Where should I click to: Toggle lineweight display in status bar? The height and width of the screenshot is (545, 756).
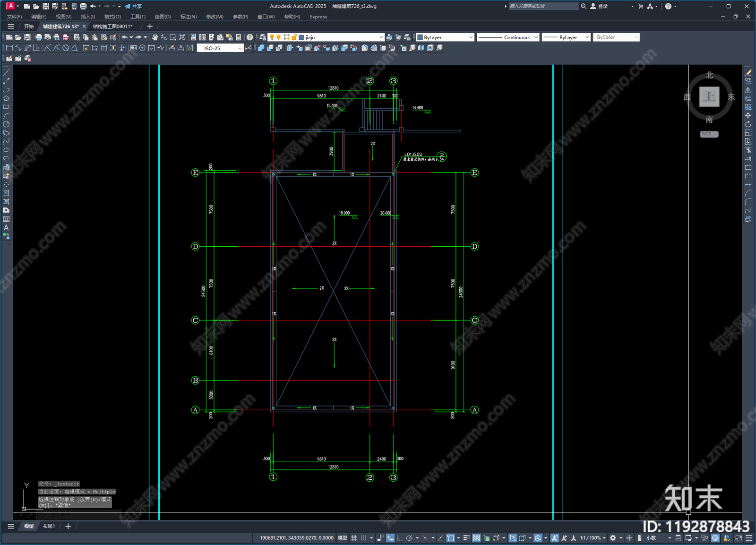pyautogui.click(x=466, y=538)
